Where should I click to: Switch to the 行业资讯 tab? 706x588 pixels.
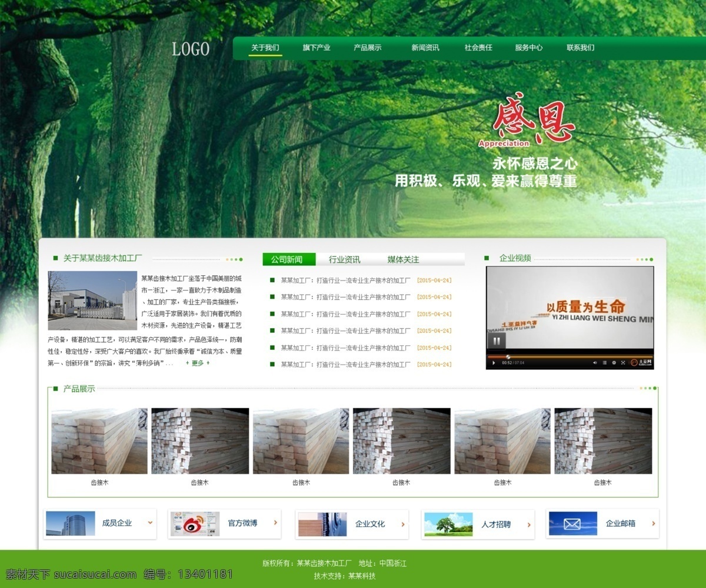click(x=345, y=259)
